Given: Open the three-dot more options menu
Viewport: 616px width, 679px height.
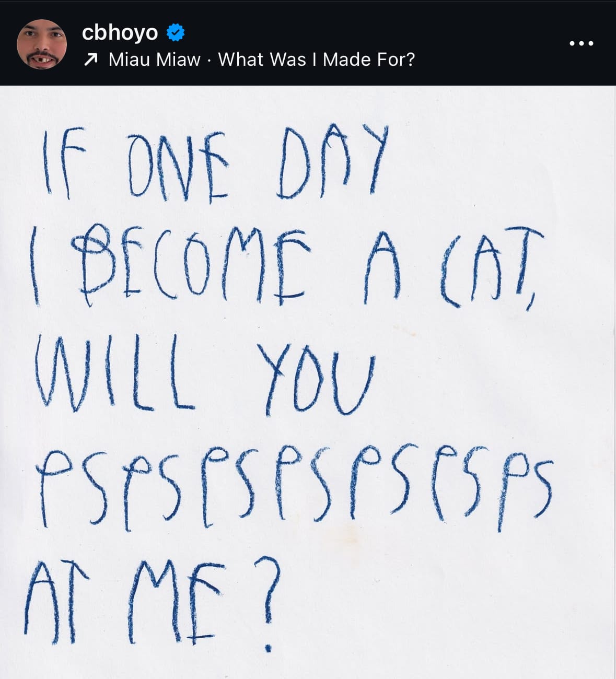Looking at the screenshot, I should (x=582, y=44).
